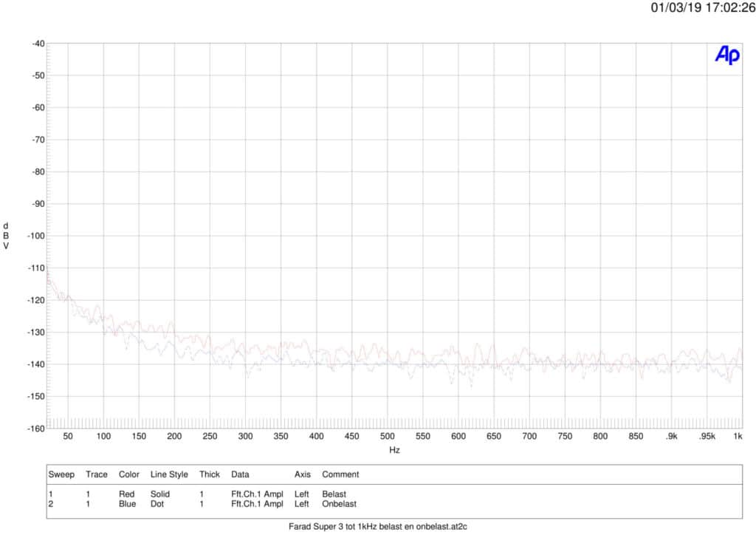This screenshot has width=756, height=535.
Task: Click the Axis column header
Action: pyautogui.click(x=302, y=474)
